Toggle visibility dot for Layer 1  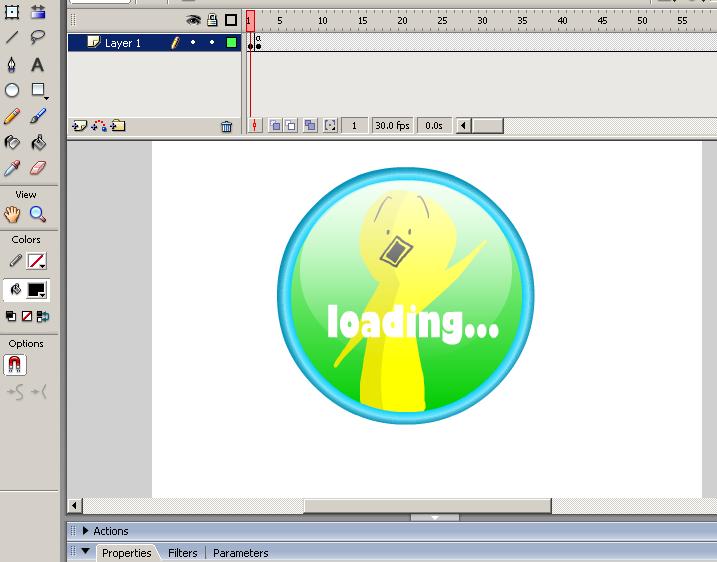pyautogui.click(x=193, y=43)
